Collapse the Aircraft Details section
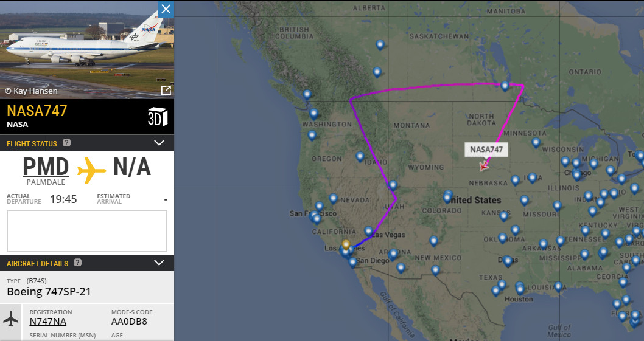 pos(159,263)
